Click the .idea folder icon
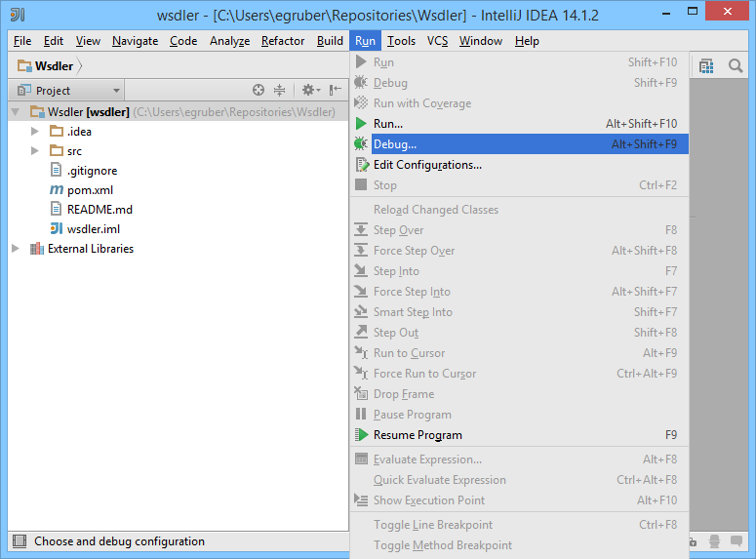Viewport: 756px width, 559px height. pos(57,131)
